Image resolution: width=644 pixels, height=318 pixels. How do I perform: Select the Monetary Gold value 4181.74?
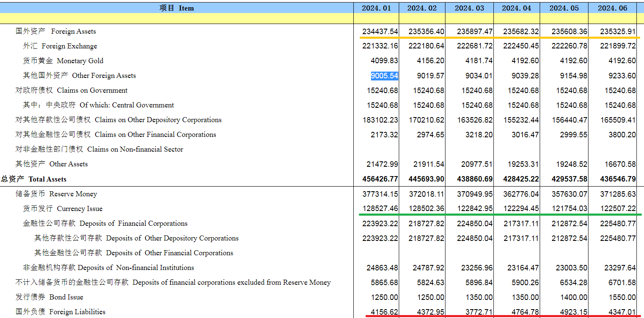coord(479,61)
